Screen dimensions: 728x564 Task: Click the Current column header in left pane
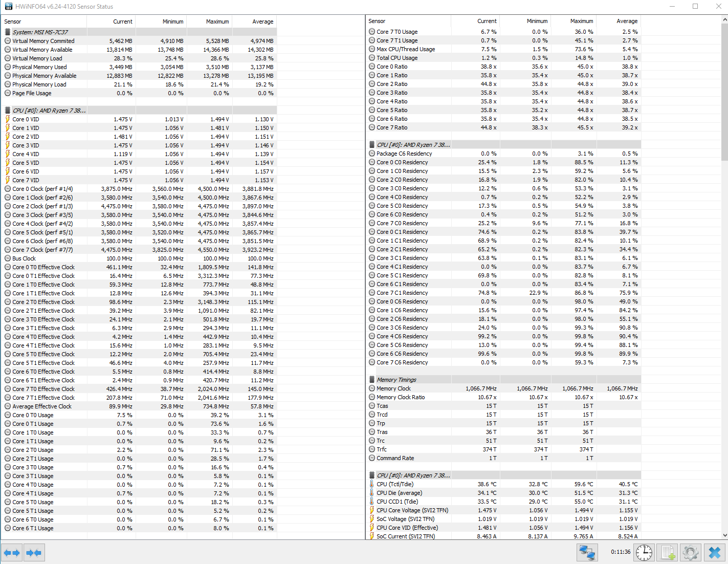tap(111, 21)
